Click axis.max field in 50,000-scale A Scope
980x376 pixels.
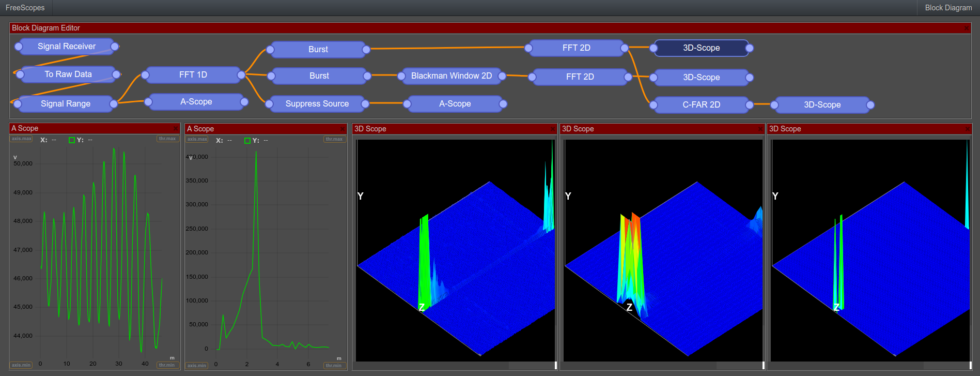[x=22, y=139]
